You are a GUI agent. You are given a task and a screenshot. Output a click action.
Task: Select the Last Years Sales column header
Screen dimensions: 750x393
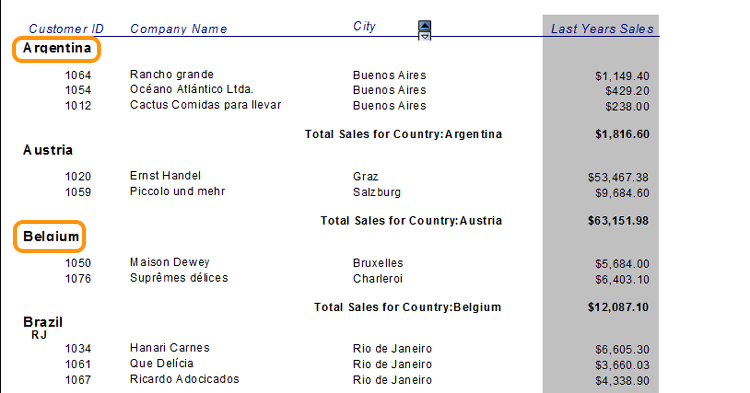point(602,29)
